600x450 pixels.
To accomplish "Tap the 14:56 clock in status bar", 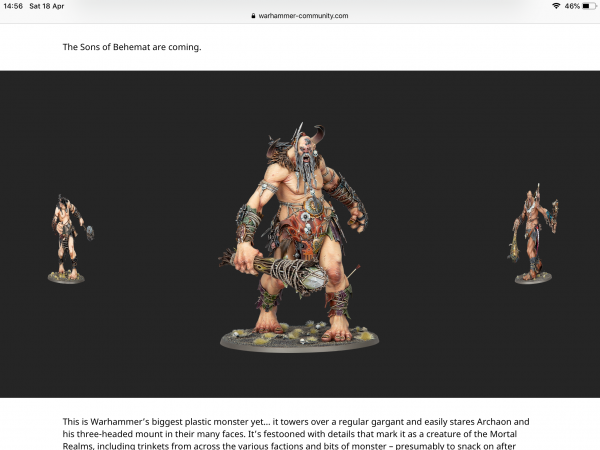I will point(12,6).
